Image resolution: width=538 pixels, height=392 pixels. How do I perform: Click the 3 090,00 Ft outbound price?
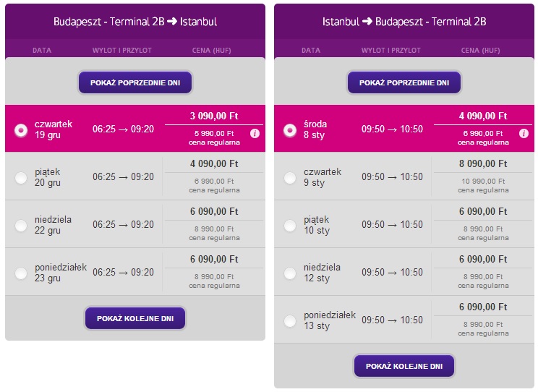coord(214,116)
